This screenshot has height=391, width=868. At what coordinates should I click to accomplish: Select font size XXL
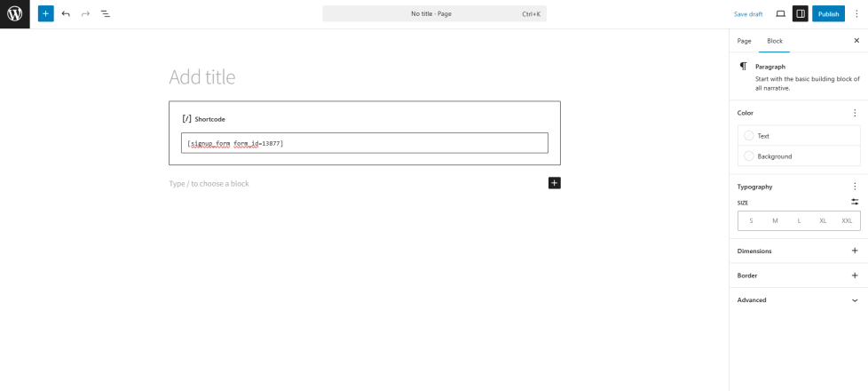pyautogui.click(x=847, y=220)
